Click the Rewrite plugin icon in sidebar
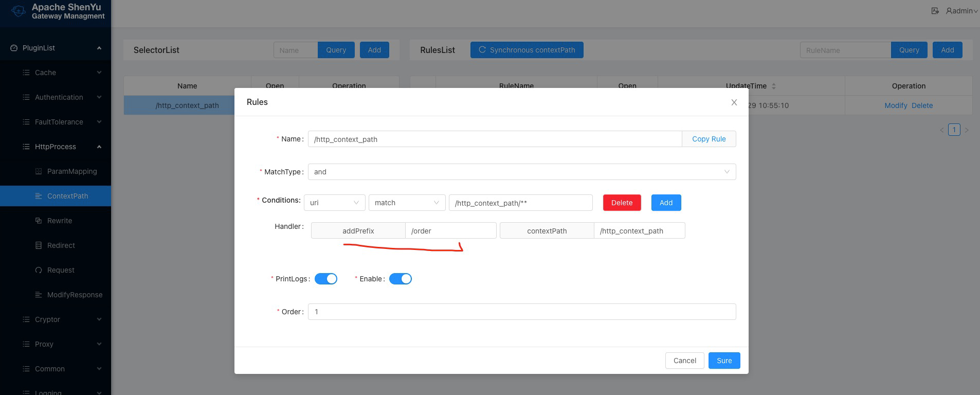980x395 pixels. point(39,221)
